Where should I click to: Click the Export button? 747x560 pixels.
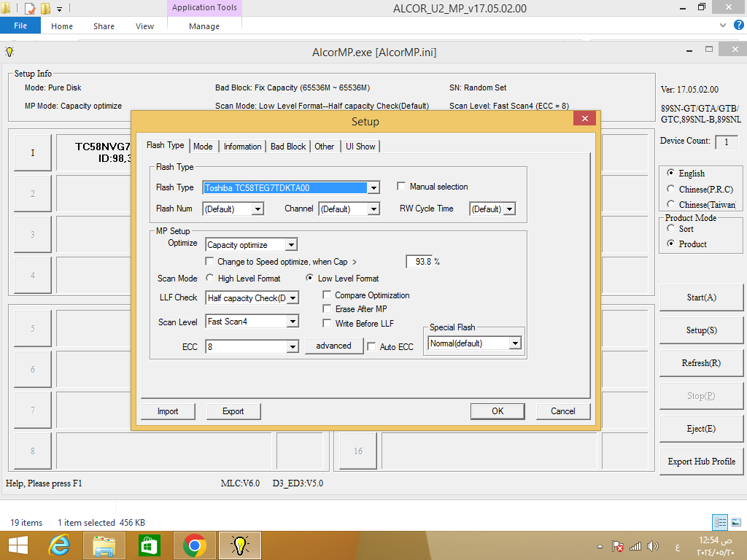point(233,411)
